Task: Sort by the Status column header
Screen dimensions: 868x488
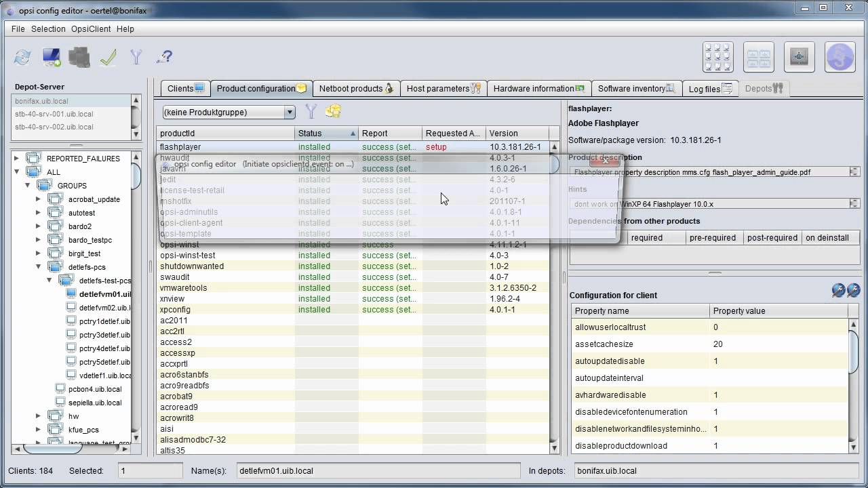Action: coord(327,134)
